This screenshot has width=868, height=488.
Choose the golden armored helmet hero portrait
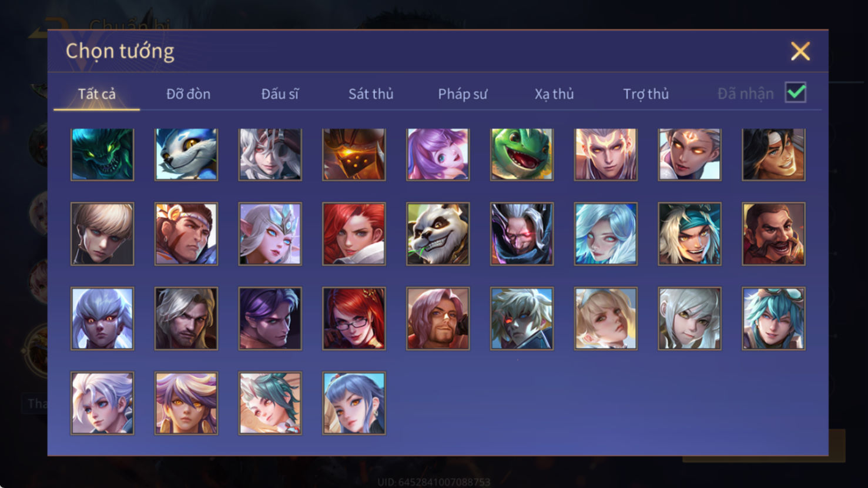coord(354,154)
